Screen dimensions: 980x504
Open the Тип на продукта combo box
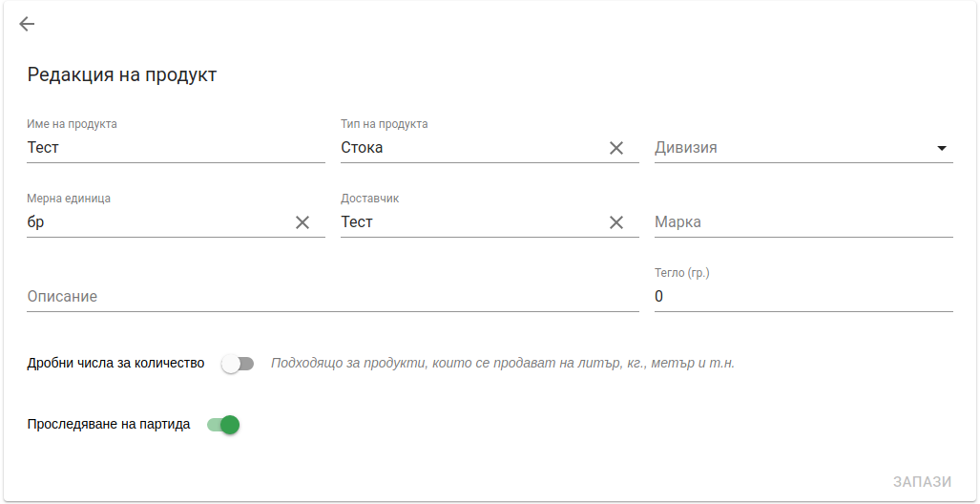pyautogui.click(x=472, y=148)
